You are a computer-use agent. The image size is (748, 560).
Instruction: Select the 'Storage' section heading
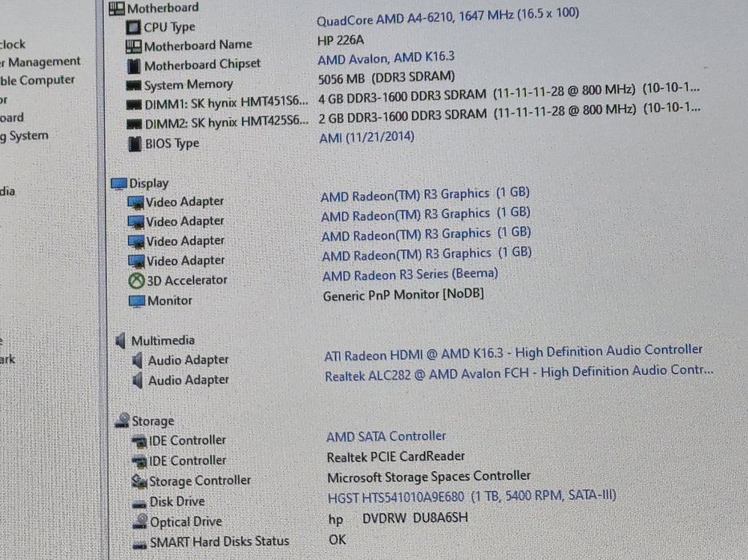click(152, 421)
